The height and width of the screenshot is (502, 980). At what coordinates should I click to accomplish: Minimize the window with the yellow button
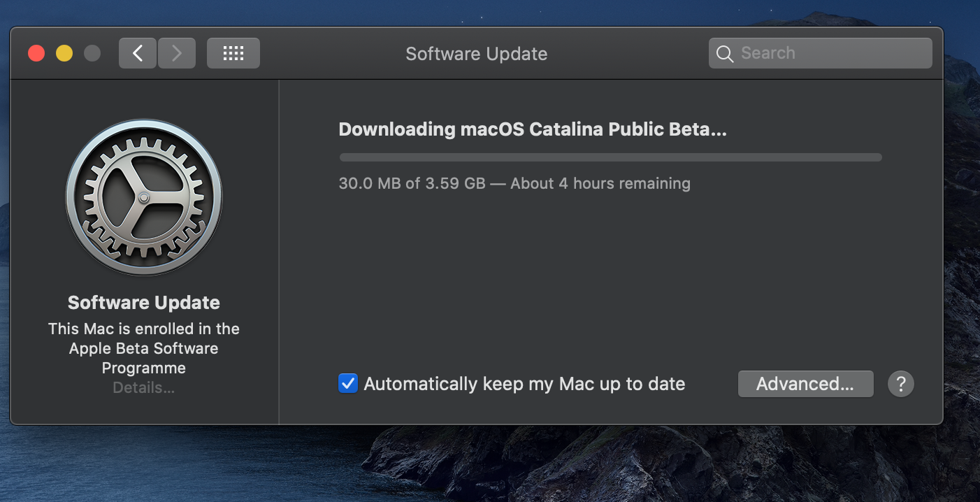coord(64,53)
